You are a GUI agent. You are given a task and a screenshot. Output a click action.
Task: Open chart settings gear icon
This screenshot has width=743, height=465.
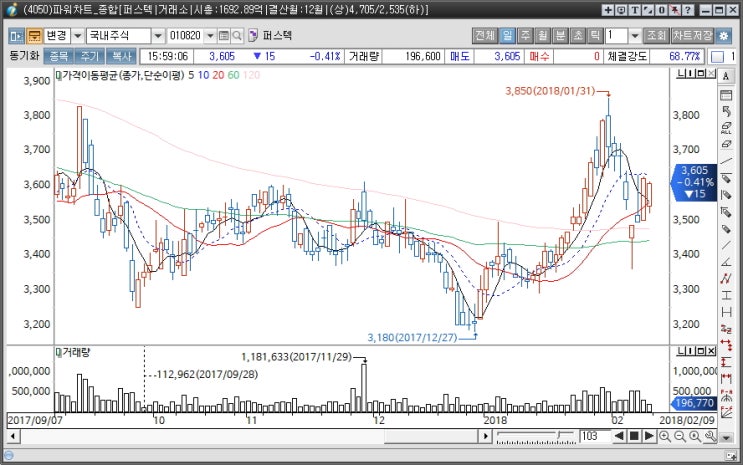[724, 36]
